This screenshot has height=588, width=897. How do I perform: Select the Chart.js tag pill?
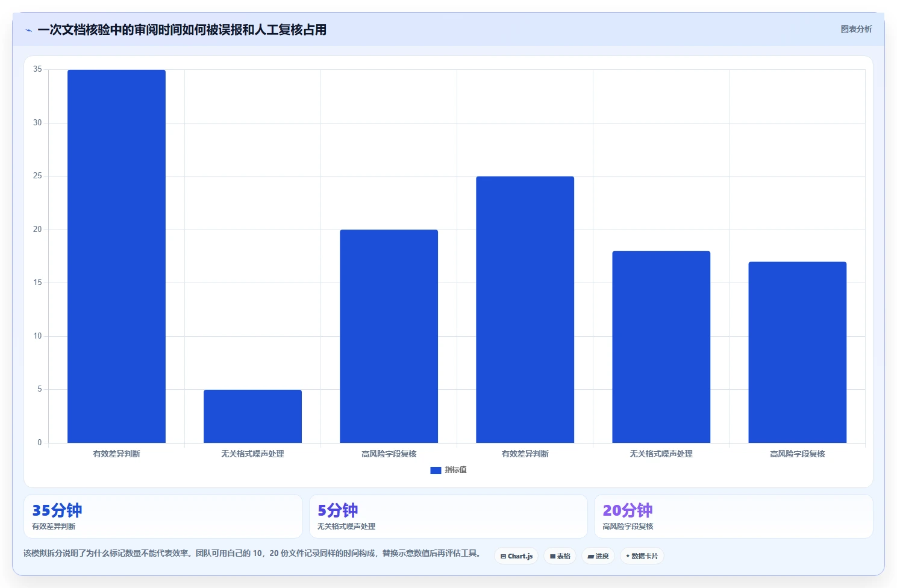click(x=516, y=556)
